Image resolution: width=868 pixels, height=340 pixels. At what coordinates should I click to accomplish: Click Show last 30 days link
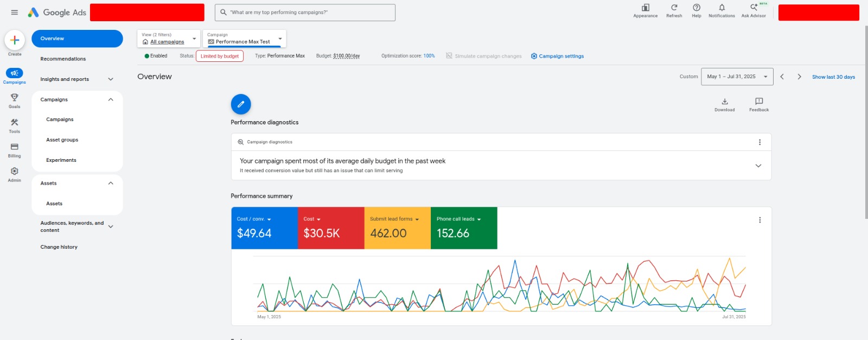click(833, 77)
